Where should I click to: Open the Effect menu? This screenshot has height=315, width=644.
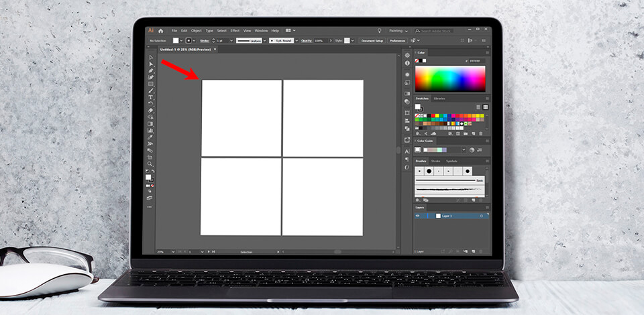(235, 31)
